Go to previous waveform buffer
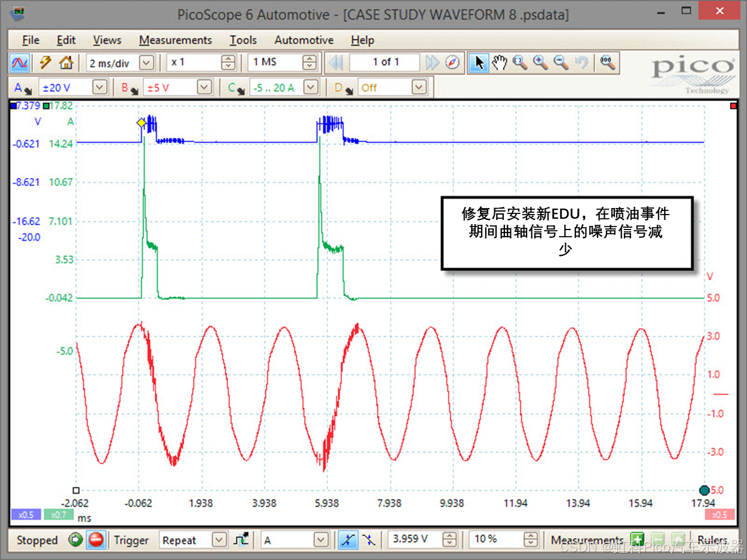The width and height of the screenshot is (747, 560). (x=336, y=62)
